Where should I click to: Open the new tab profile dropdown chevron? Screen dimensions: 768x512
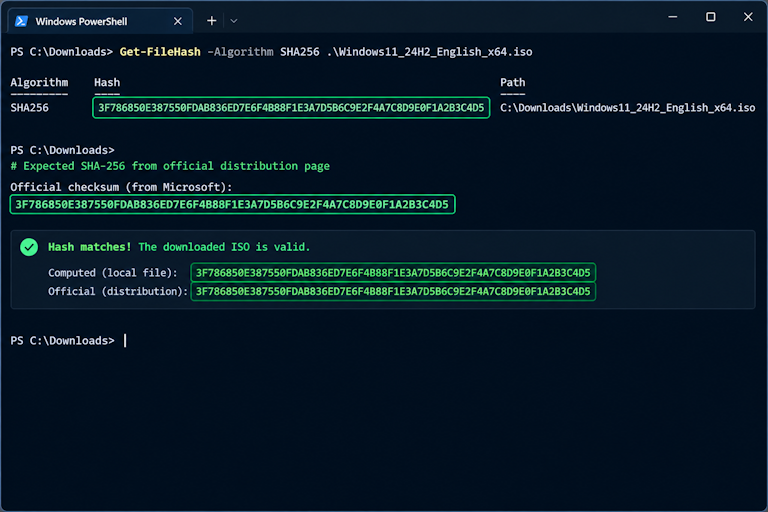[234, 21]
